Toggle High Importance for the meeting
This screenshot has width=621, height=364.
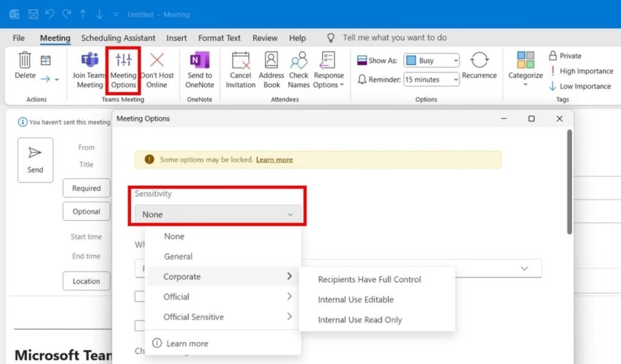[x=580, y=71]
